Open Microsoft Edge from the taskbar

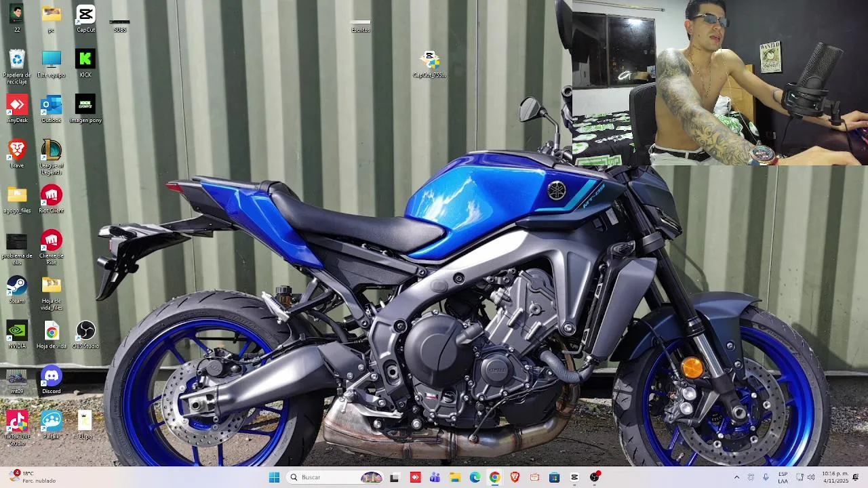(475, 477)
